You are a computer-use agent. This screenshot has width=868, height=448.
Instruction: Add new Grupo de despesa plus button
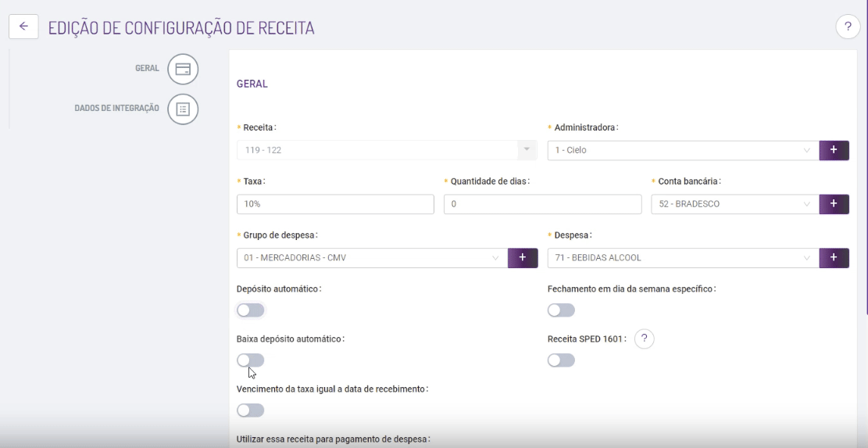(x=523, y=258)
